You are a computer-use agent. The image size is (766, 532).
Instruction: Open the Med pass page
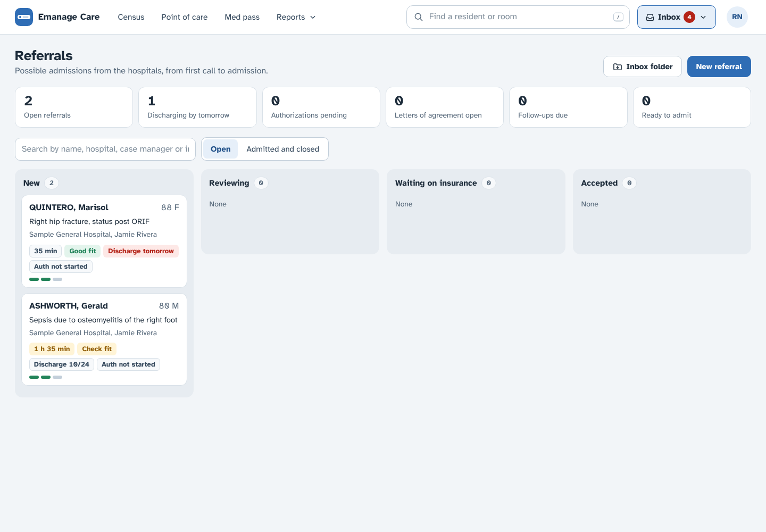click(242, 17)
